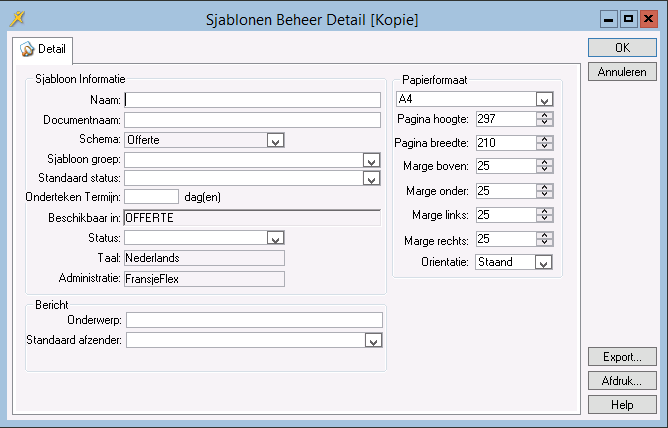668x428 pixels.
Task: Switch to the Detail tab
Action: tap(42, 49)
